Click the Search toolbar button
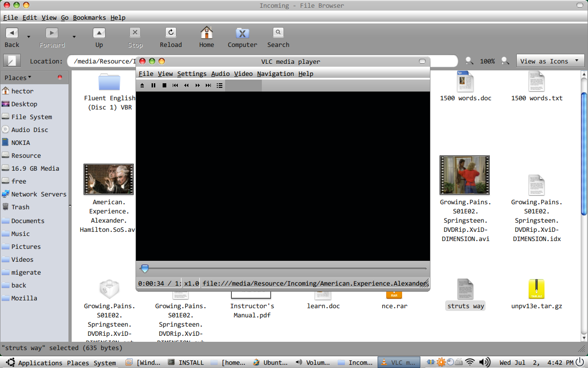Viewport: 588px width, 368px height. tap(278, 38)
